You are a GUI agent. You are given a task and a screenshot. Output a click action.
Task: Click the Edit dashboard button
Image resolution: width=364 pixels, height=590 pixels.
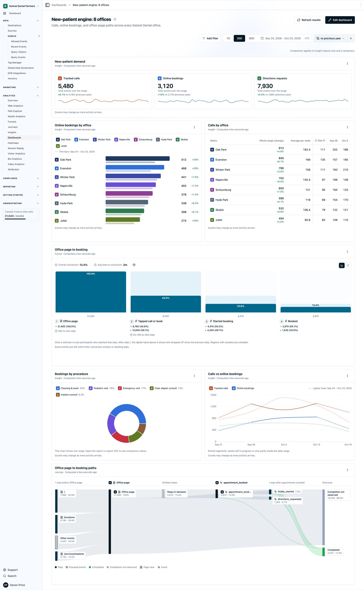[340, 20]
